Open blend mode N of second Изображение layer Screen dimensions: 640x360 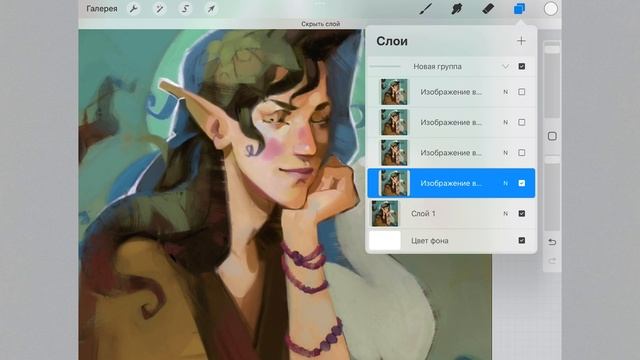505,122
